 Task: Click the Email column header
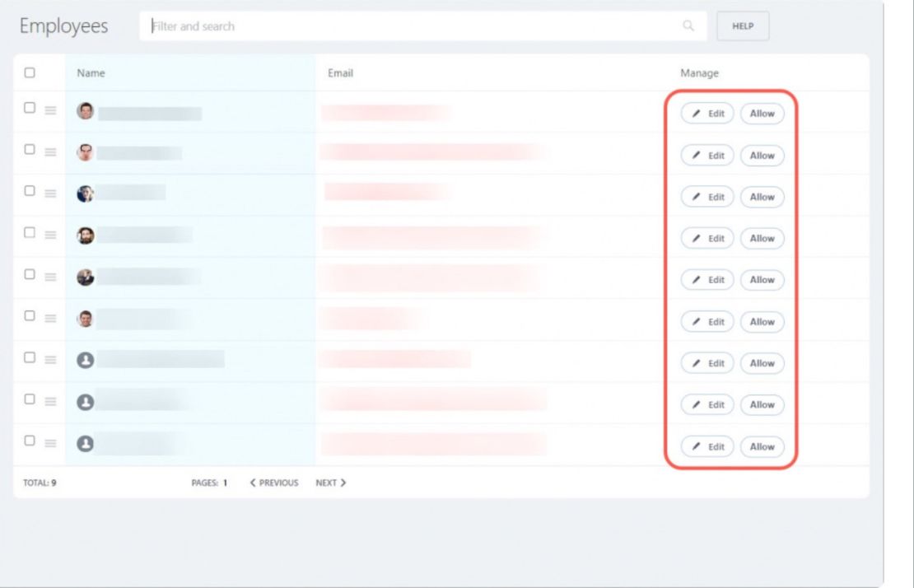(340, 72)
